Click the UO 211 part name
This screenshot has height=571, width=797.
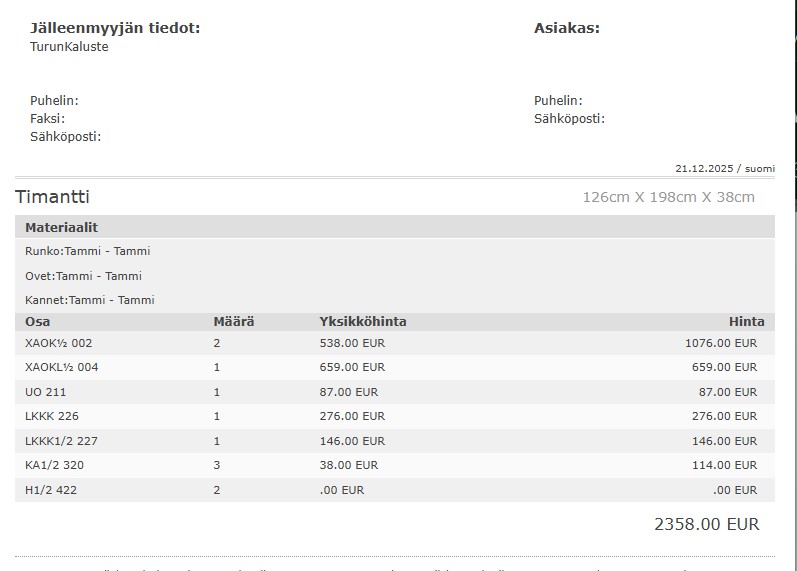pyautogui.click(x=45, y=392)
